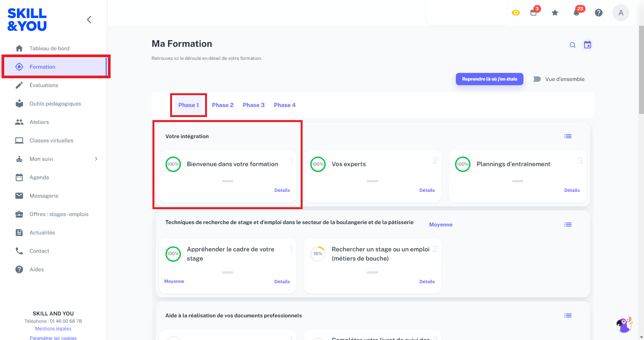Switch to the Phase 3 tab
644x340 pixels.
coord(254,105)
